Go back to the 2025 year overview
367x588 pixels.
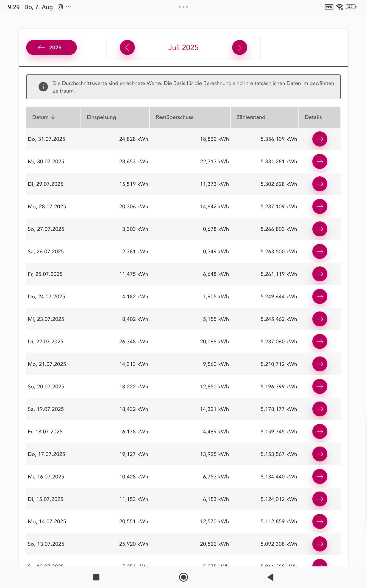tap(51, 47)
